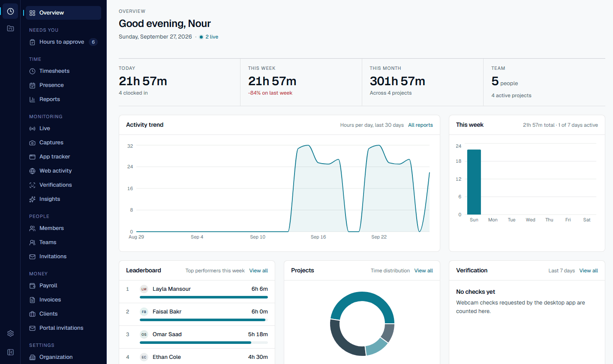Open Invoices in sidebar
Image resolution: width=613 pixels, height=364 pixels.
tap(63, 300)
